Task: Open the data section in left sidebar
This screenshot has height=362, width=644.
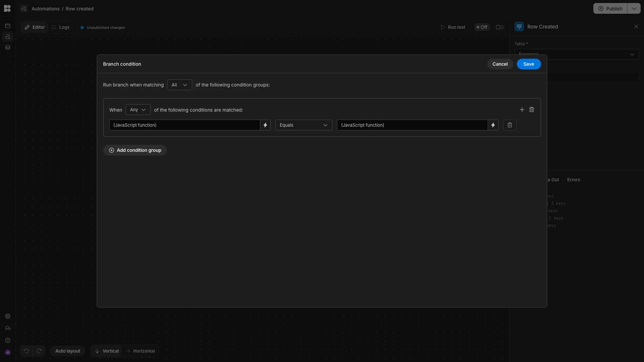Action: (x=8, y=47)
